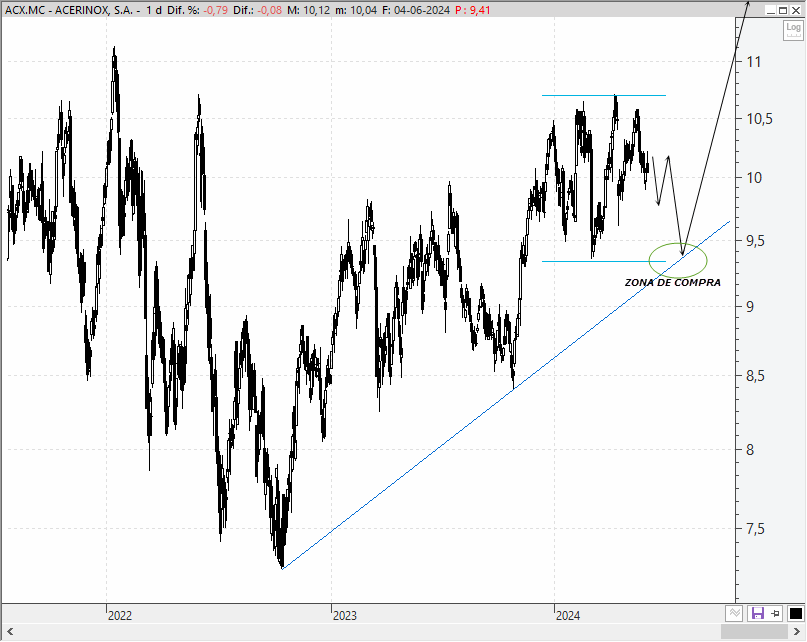
Task: Click the scrollbar left arrow
Action: 9,632
